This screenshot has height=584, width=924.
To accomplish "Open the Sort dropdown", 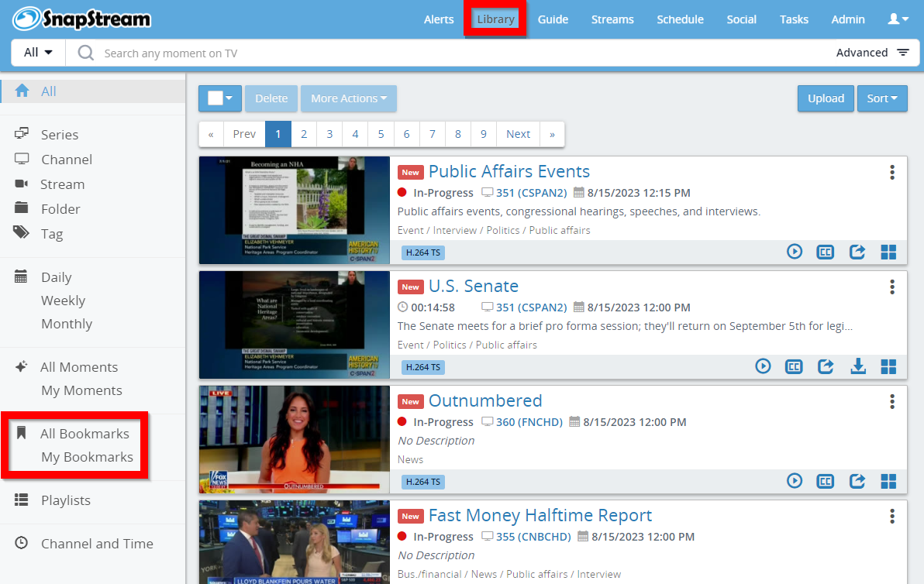I will 882,98.
